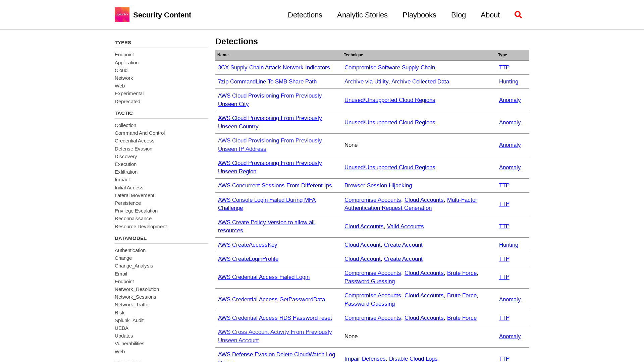Viewport: 644px width, 362px height.
Task: Open AWS Concurrent Sessions From Different Ips
Action: tap(275, 185)
